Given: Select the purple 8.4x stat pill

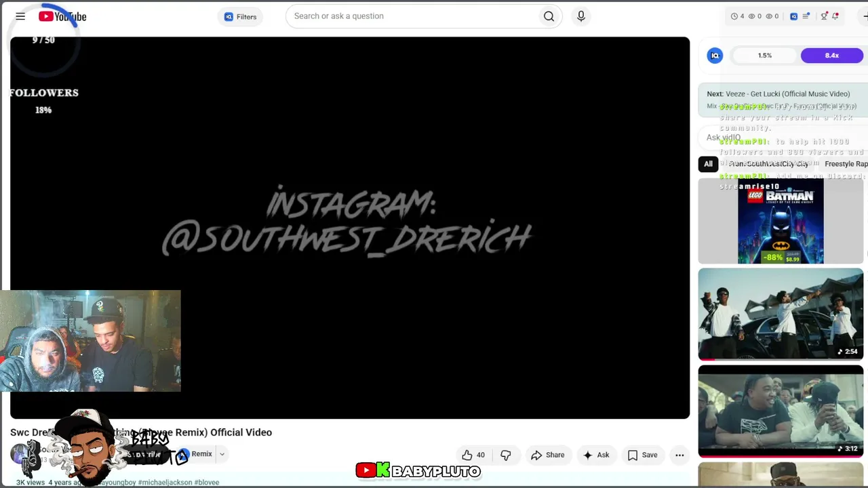Looking at the screenshot, I should click(832, 56).
